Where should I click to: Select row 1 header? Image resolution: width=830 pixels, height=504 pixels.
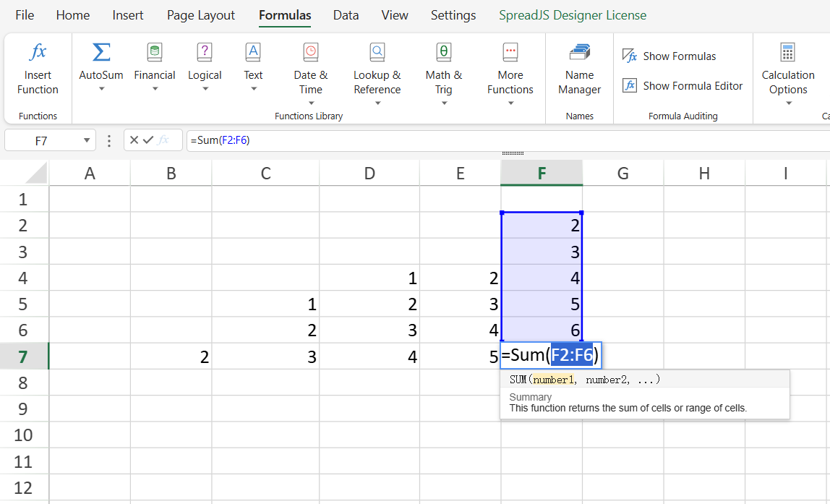(24, 199)
